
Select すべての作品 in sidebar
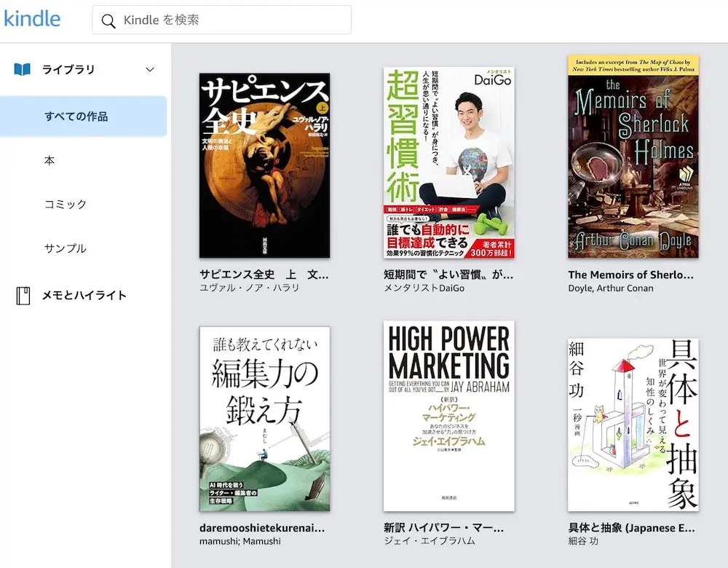coord(76,117)
